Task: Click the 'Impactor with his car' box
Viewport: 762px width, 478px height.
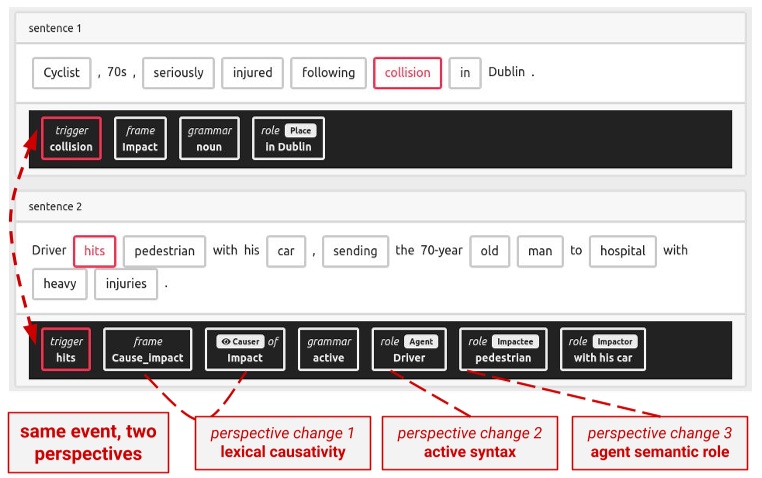Action: point(602,349)
